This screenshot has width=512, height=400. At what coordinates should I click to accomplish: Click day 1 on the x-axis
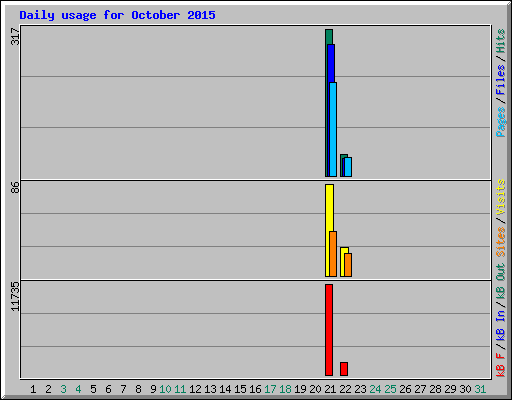pyautogui.click(x=33, y=389)
